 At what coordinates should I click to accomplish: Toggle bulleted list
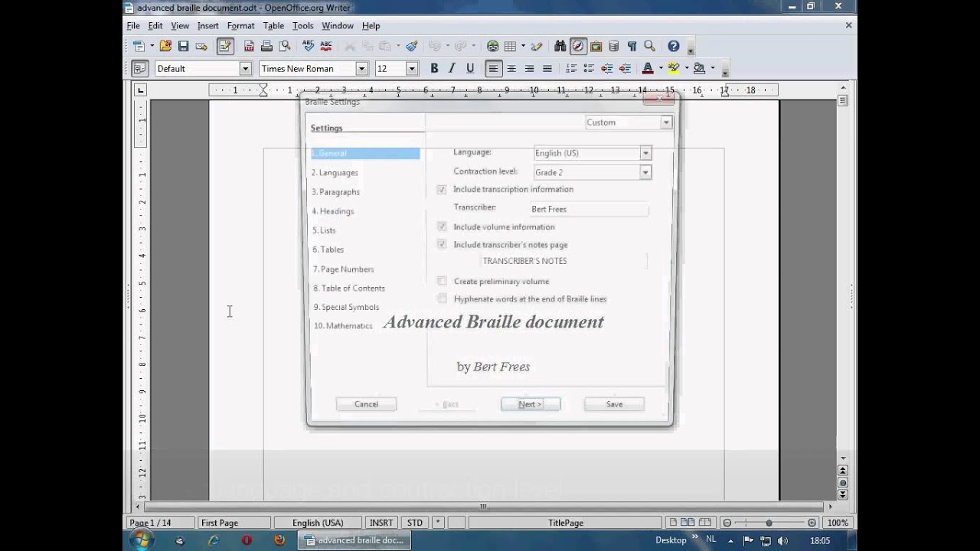click(589, 68)
